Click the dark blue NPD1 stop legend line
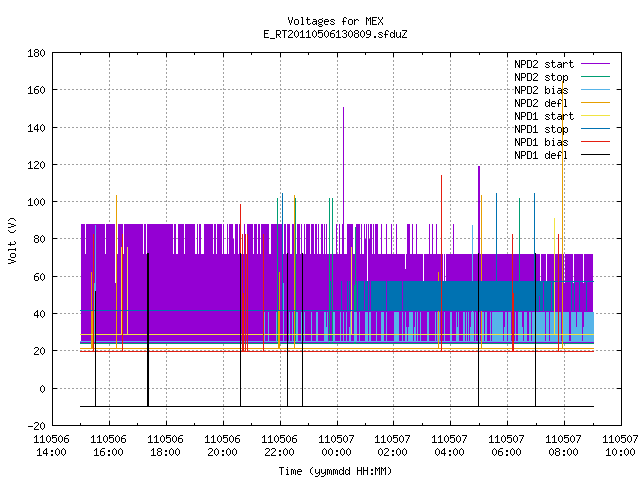The image size is (640, 480). tap(595, 129)
